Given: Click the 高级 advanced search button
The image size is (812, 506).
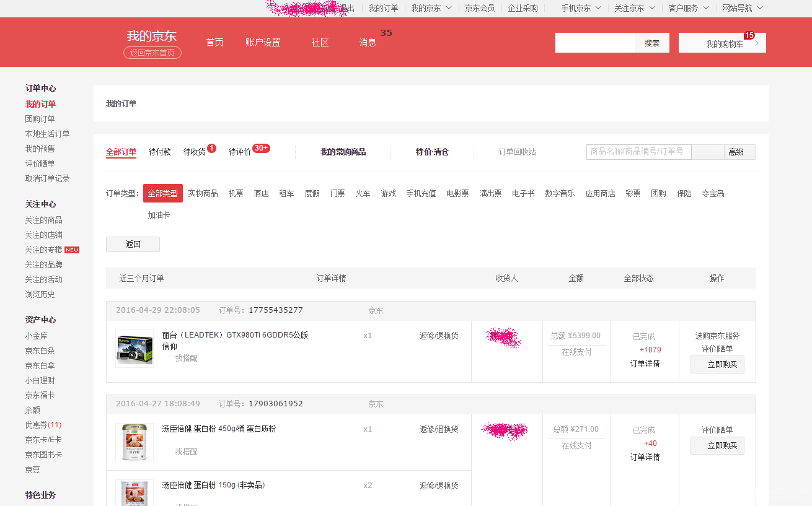Looking at the screenshot, I should (739, 152).
